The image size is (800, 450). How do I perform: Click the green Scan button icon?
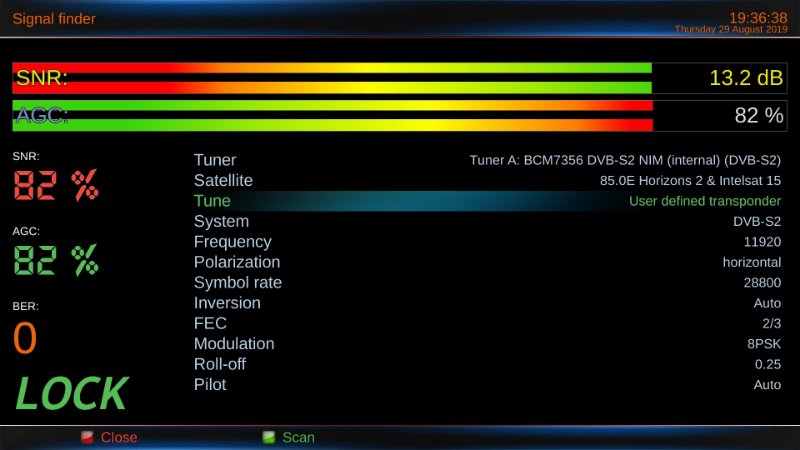coord(268,437)
